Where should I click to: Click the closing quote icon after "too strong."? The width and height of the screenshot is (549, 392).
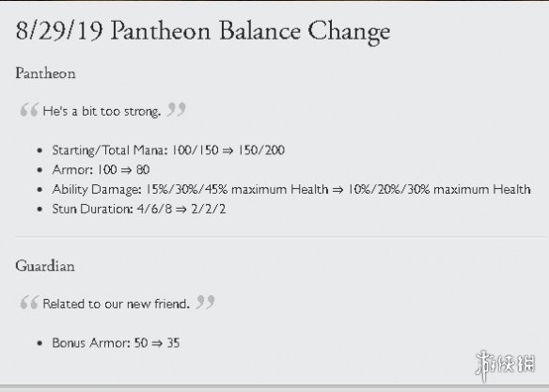tap(177, 109)
